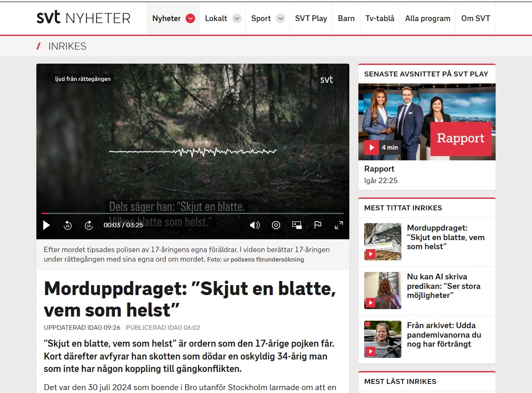This screenshot has width=532, height=393.
Task: Open the SVT Play menu item
Action: point(311,19)
